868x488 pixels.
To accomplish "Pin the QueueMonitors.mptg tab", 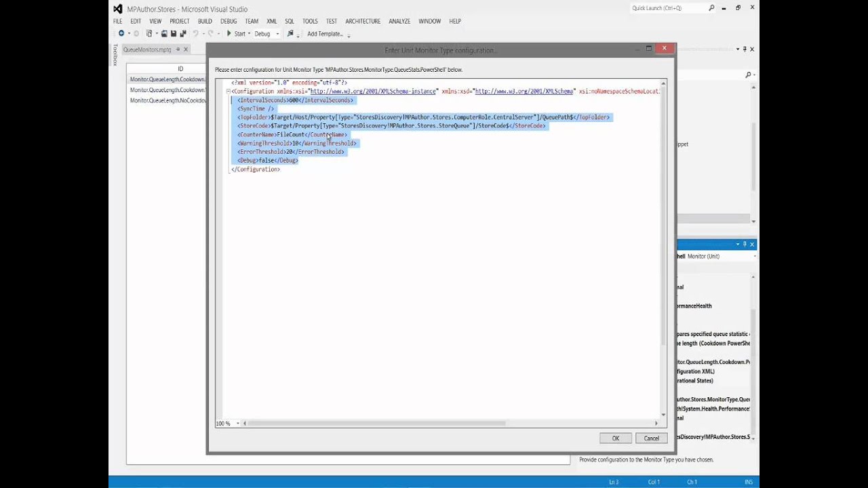I will pos(178,49).
